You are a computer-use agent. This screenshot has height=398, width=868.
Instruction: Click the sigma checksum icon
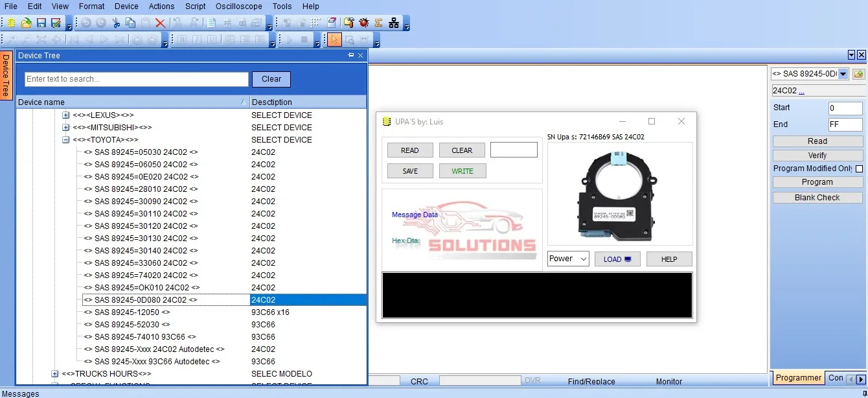(x=378, y=23)
